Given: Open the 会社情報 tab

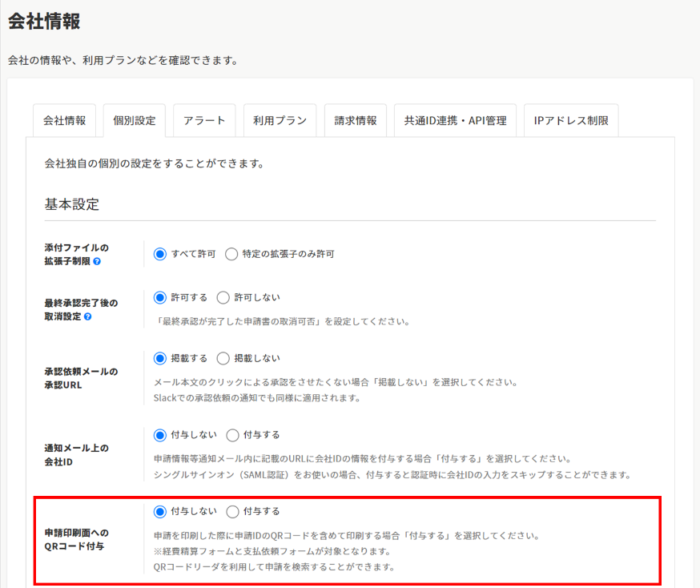Looking at the screenshot, I should click(x=64, y=121).
